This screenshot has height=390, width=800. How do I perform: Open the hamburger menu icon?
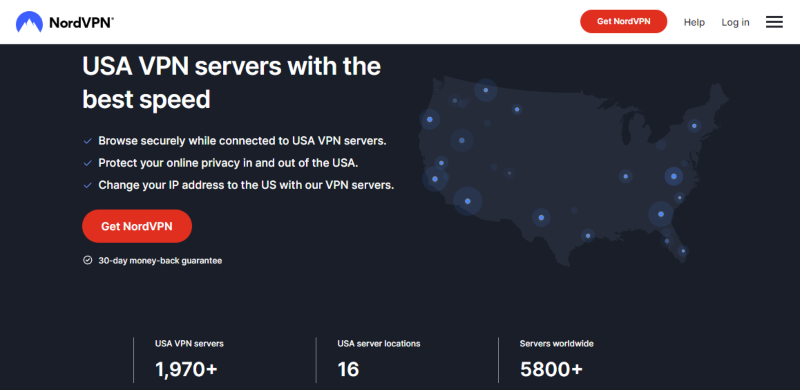[x=774, y=22]
